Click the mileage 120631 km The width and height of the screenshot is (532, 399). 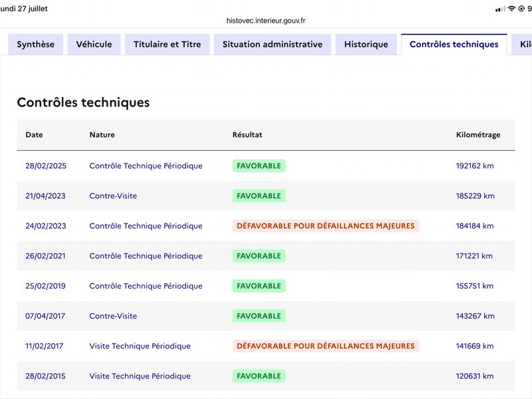click(x=475, y=376)
